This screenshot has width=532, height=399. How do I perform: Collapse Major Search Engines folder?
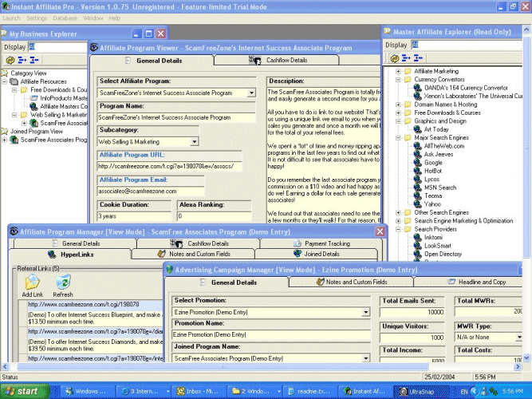tap(398, 138)
